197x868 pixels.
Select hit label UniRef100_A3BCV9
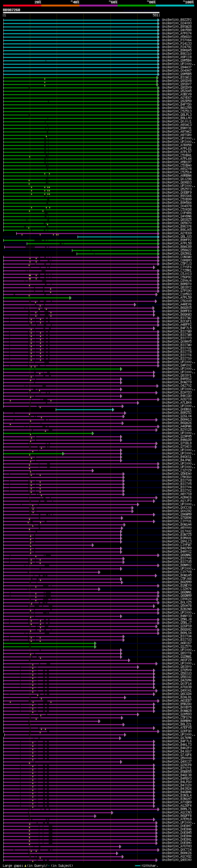click(177, 94)
